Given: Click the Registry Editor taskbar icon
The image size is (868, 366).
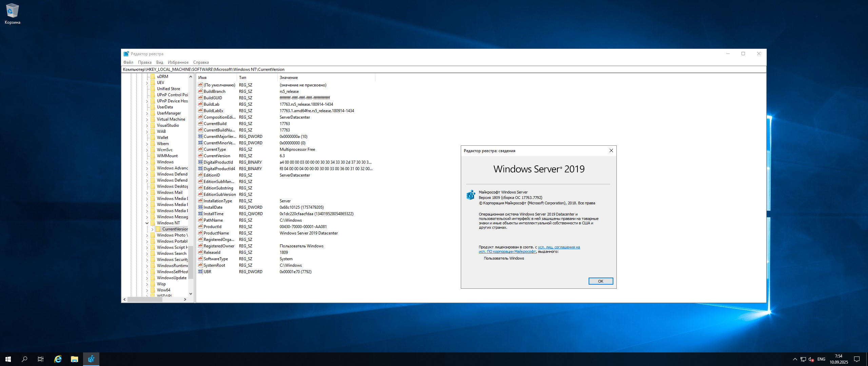Looking at the screenshot, I should click(x=91, y=359).
